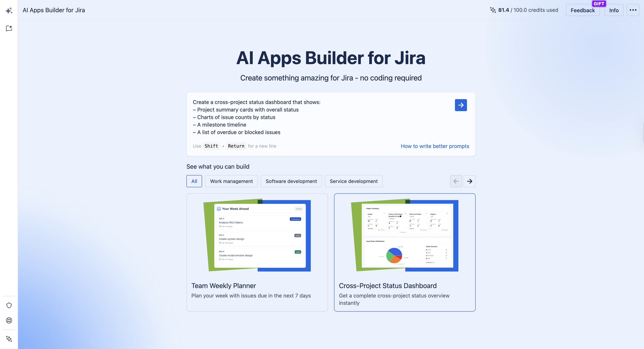Click the large 'AI Apps Builder for Jira' heading
The image size is (644, 349).
331,58
